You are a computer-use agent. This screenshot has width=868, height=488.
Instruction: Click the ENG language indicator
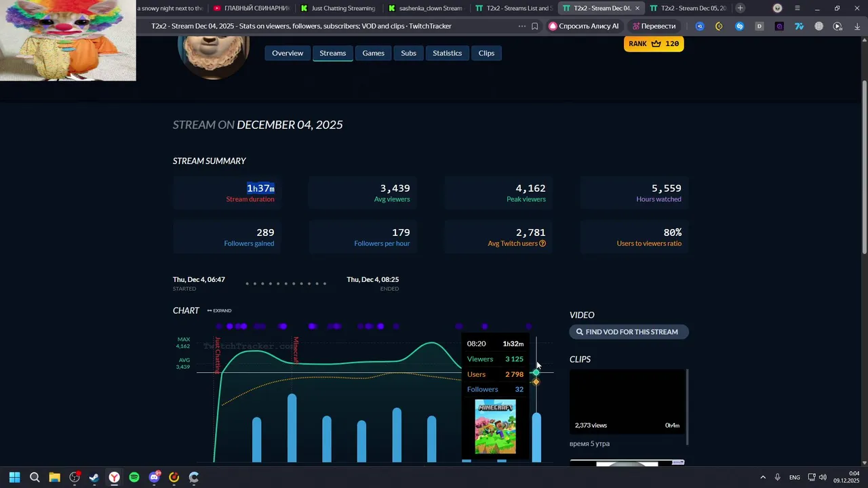(795, 477)
